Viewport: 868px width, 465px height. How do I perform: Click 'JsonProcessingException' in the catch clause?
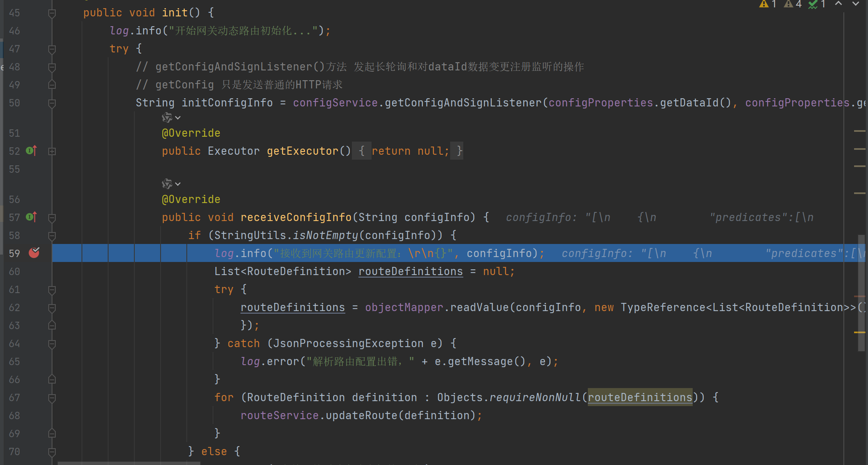[349, 343]
